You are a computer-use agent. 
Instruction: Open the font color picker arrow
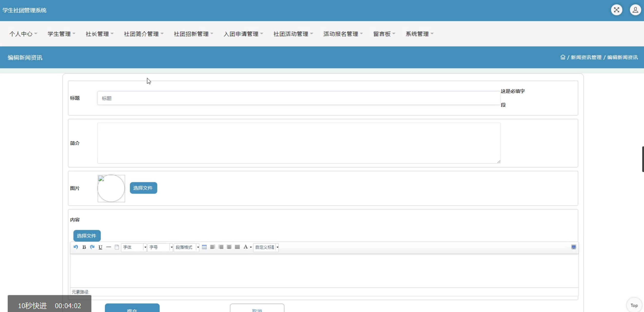(x=251, y=247)
